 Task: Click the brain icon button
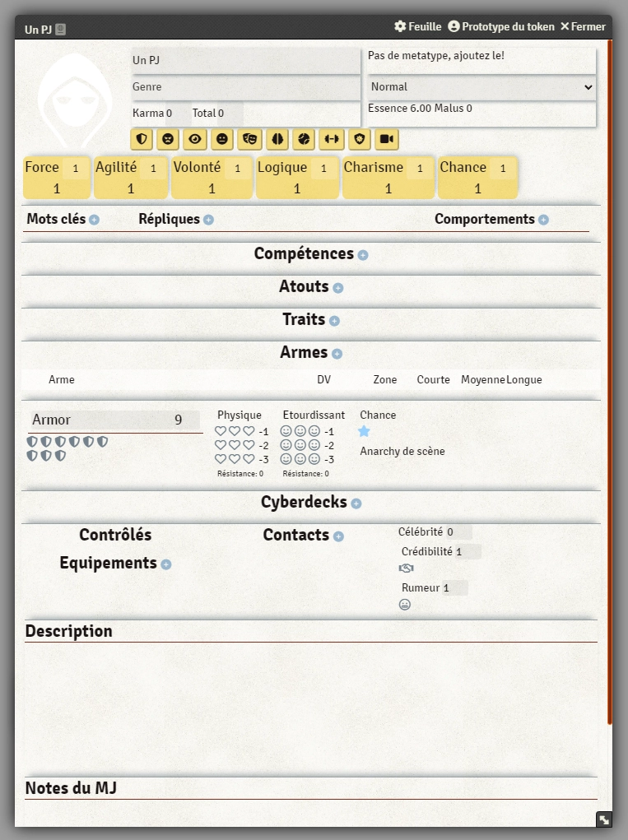[277, 139]
